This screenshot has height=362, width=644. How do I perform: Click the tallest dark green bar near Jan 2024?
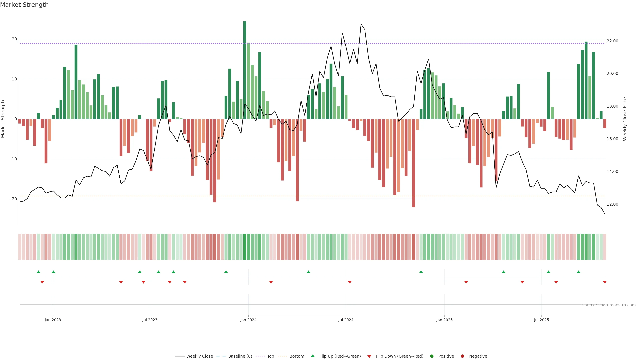pos(245,70)
